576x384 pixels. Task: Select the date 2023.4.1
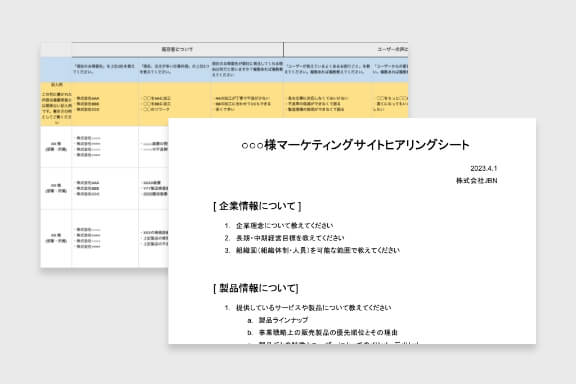click(x=483, y=168)
